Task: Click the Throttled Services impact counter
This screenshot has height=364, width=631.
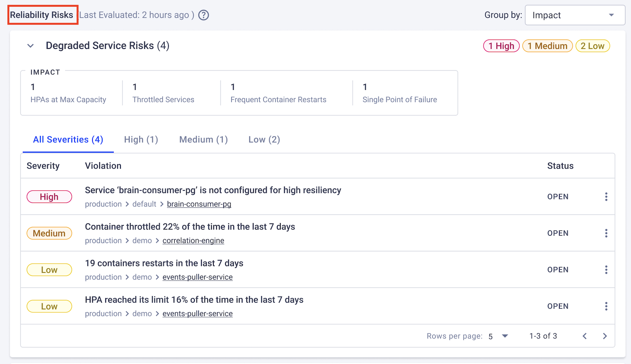Action: pyautogui.click(x=163, y=93)
